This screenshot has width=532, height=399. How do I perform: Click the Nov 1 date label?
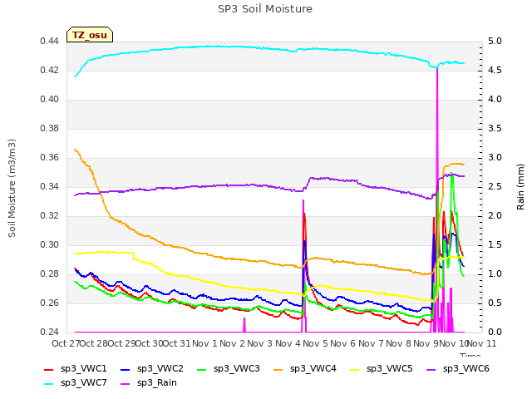pos(204,343)
